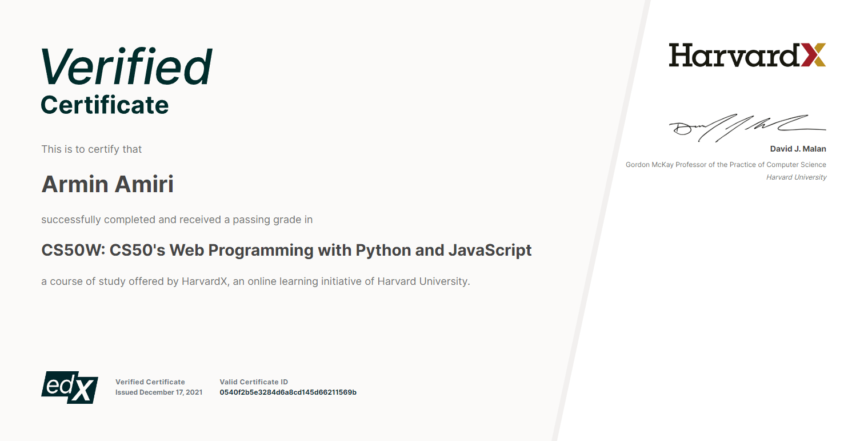
Task: Click the red X in HarvardX logo
Action: click(x=813, y=55)
